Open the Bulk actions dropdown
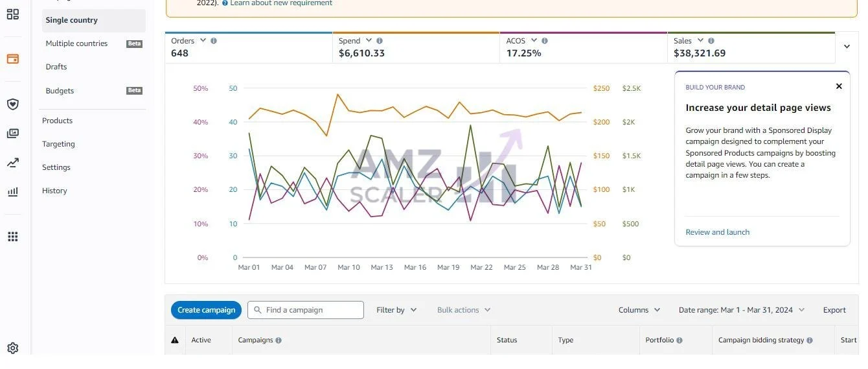 coord(464,310)
